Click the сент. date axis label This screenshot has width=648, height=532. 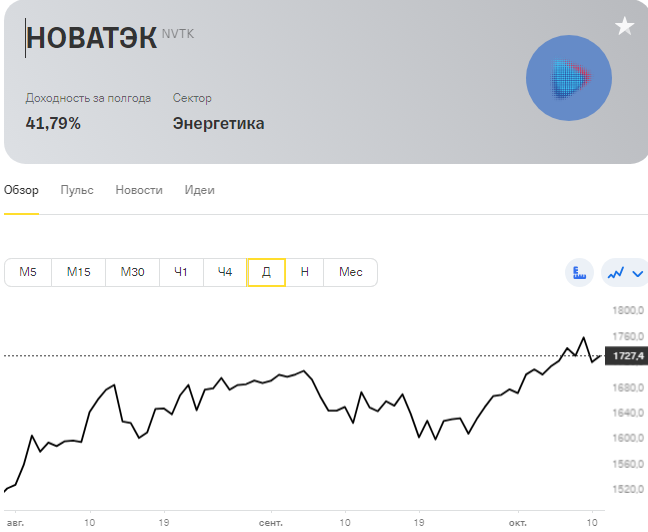pyautogui.click(x=271, y=523)
